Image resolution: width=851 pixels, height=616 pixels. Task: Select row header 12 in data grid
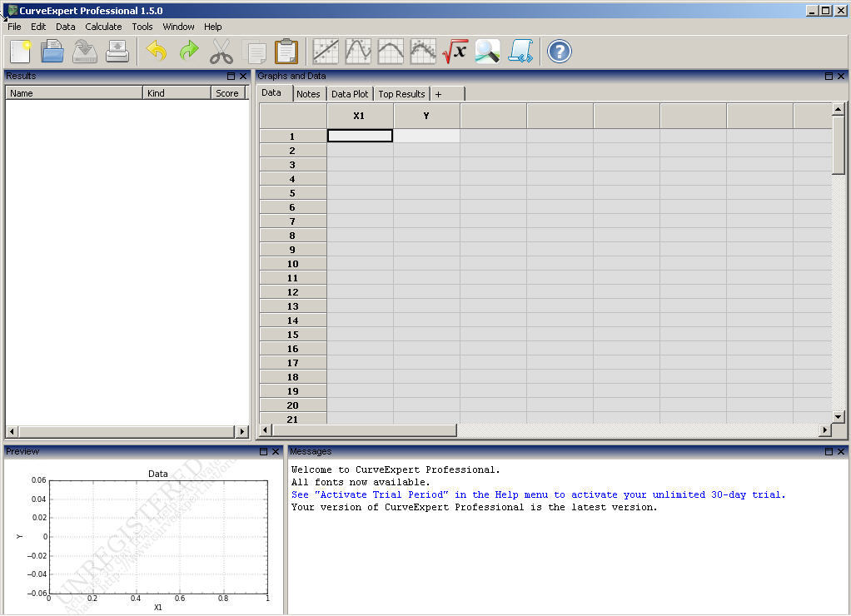click(293, 292)
